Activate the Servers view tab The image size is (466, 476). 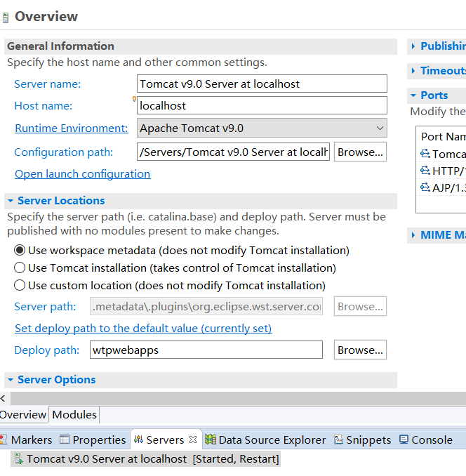[x=165, y=439]
